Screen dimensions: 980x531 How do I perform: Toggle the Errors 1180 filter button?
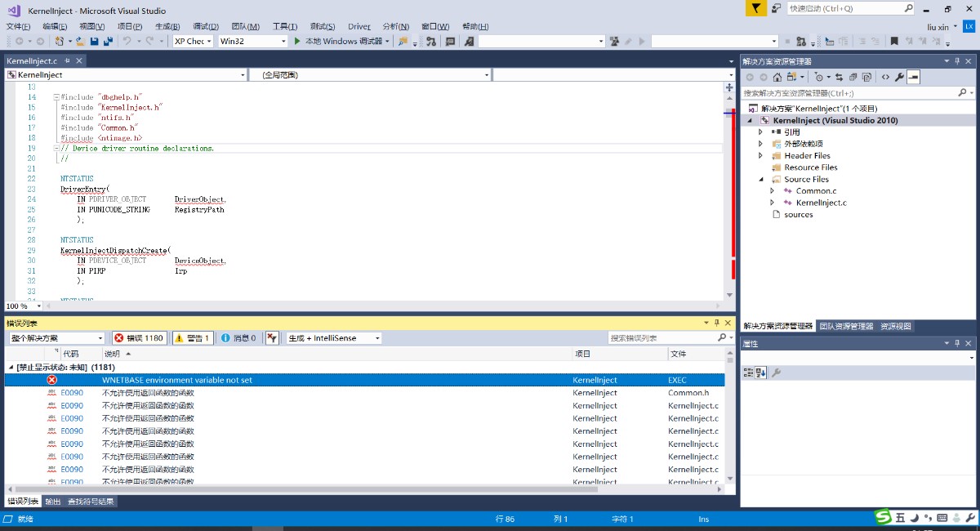click(x=140, y=337)
